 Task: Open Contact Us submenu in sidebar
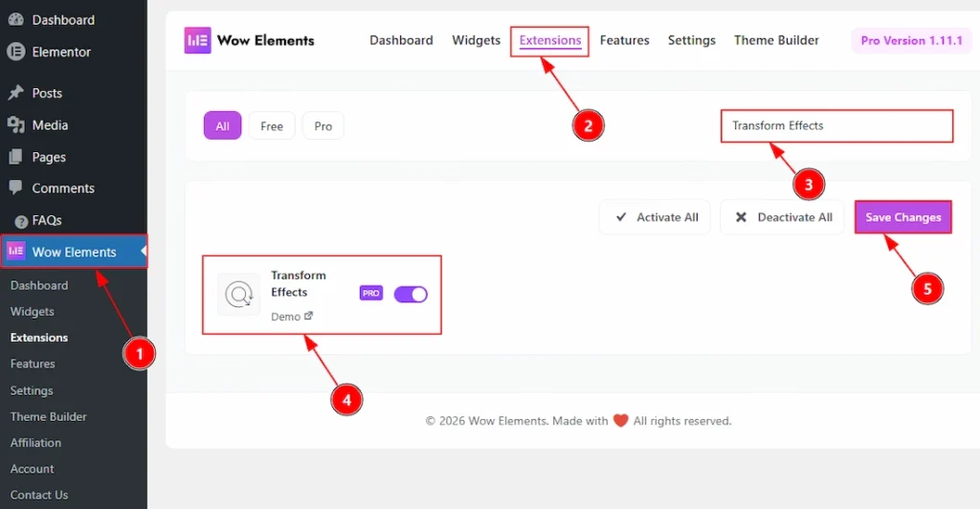pos(38,495)
